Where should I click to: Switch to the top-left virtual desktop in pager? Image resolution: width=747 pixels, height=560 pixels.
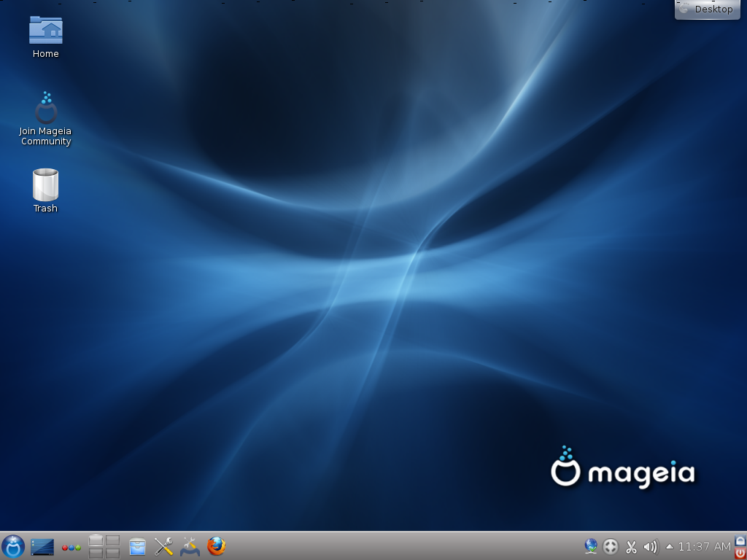tap(96, 540)
